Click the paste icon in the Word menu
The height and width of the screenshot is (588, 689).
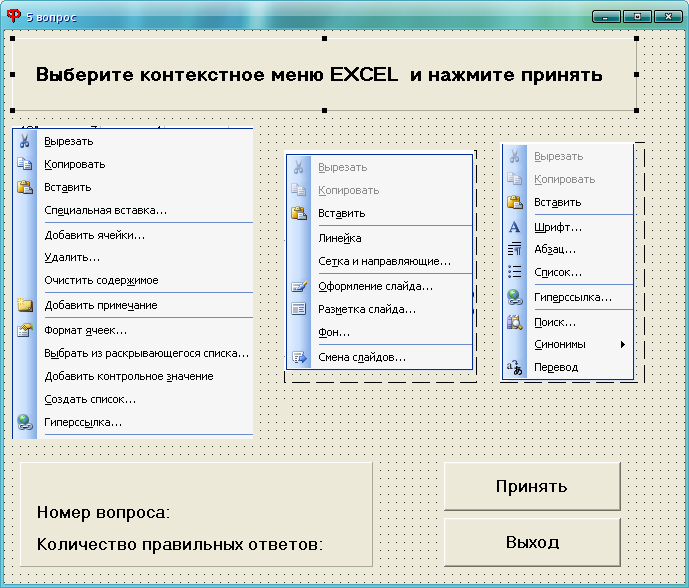[515, 202]
